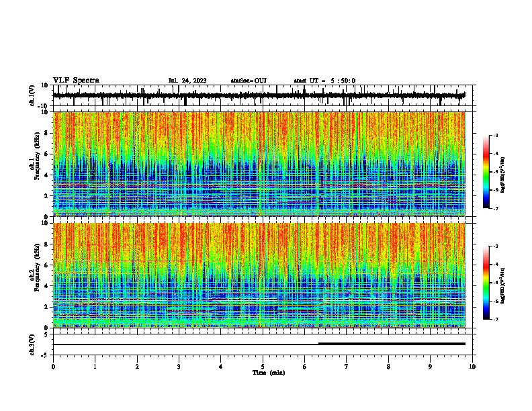Screen dimensions: 532x411
Task: Click the ch.1 waveform strip plot
Action: [264, 95]
